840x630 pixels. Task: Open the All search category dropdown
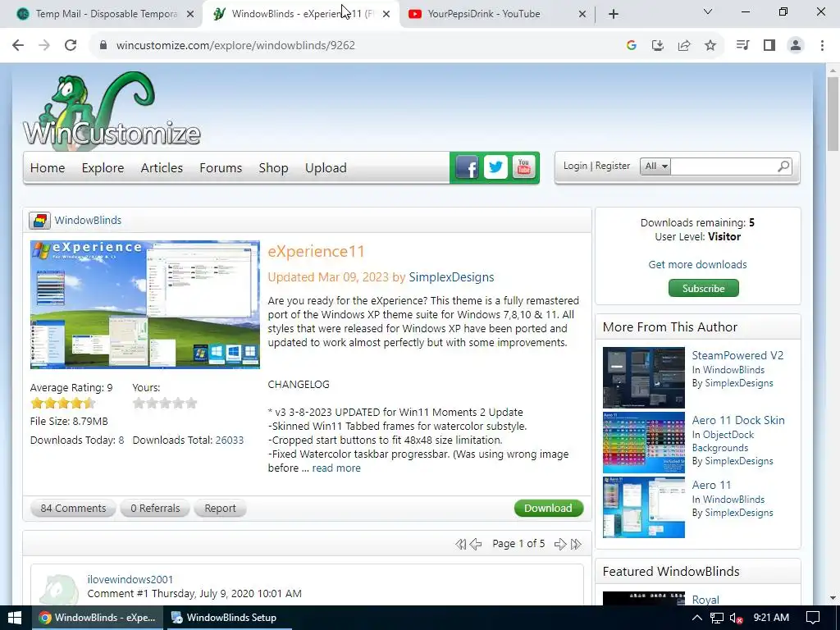pyautogui.click(x=655, y=166)
